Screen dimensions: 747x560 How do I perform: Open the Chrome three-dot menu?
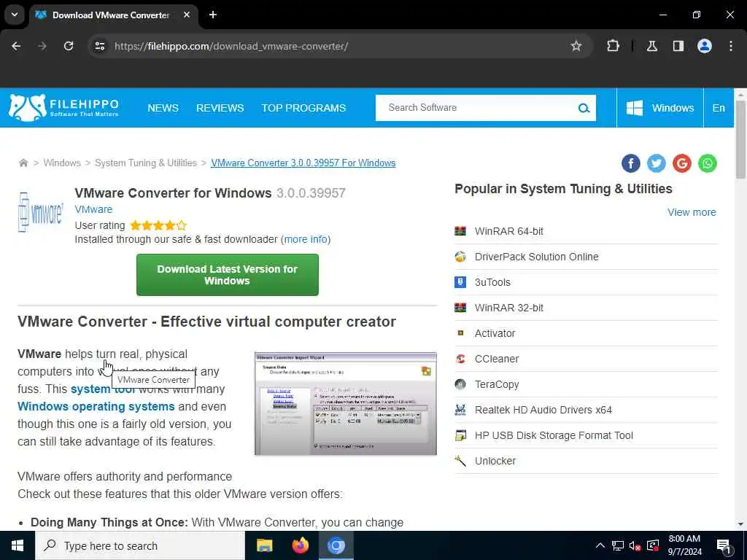(x=730, y=46)
